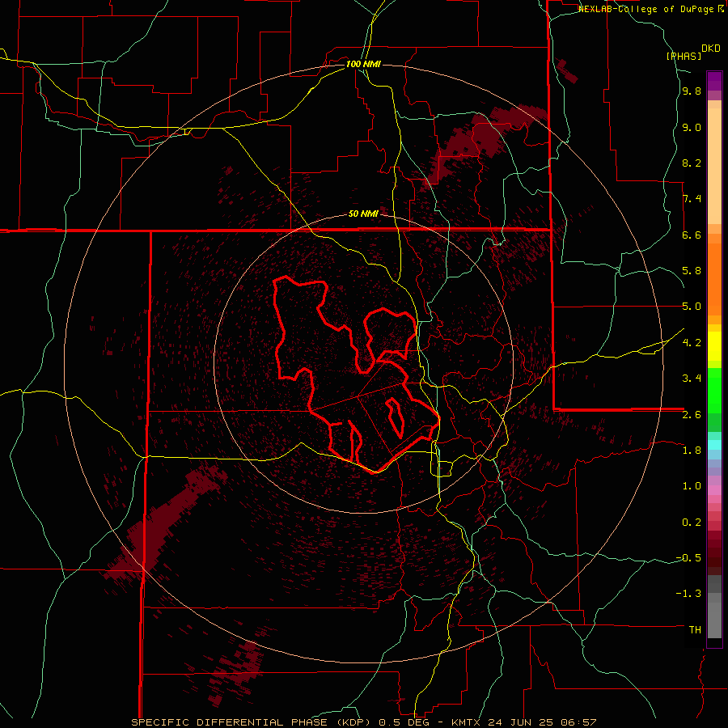Viewport: 728px width, 728px height.
Task: Click the 5.8 scale value
Action: [x=692, y=271]
